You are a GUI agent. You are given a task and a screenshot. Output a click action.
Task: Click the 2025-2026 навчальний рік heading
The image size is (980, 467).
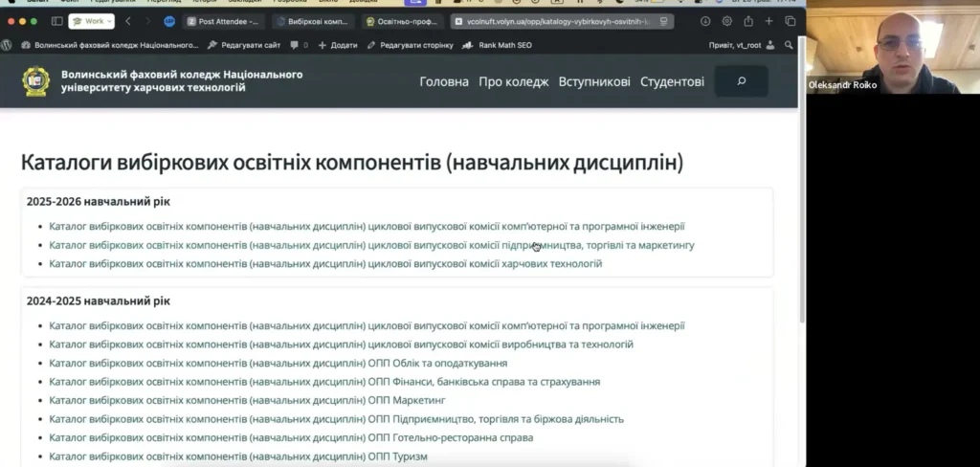coord(99,201)
